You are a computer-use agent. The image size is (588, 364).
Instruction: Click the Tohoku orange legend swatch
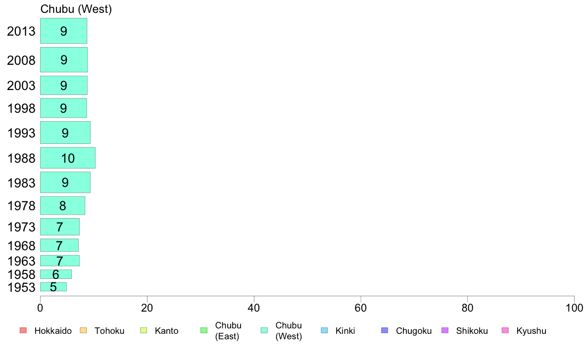(83, 330)
